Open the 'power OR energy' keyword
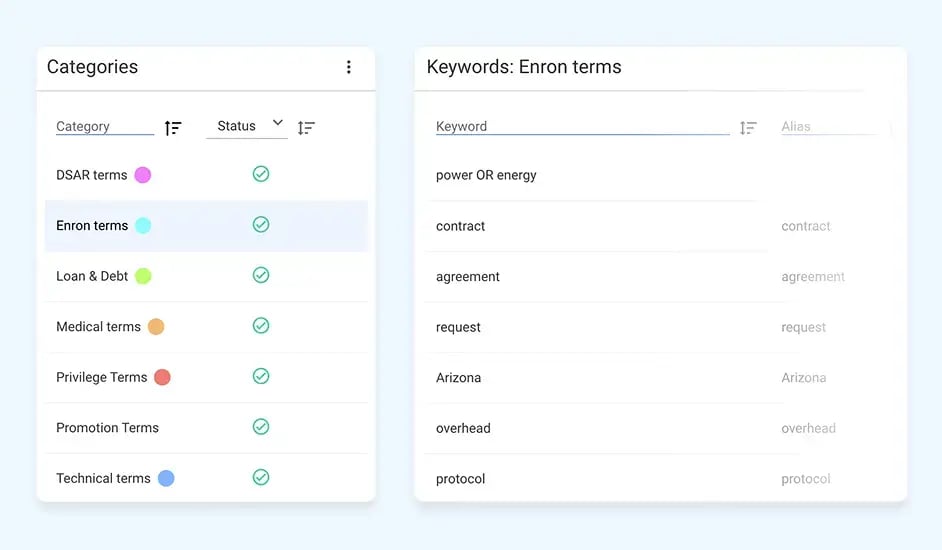942x550 pixels. (486, 175)
